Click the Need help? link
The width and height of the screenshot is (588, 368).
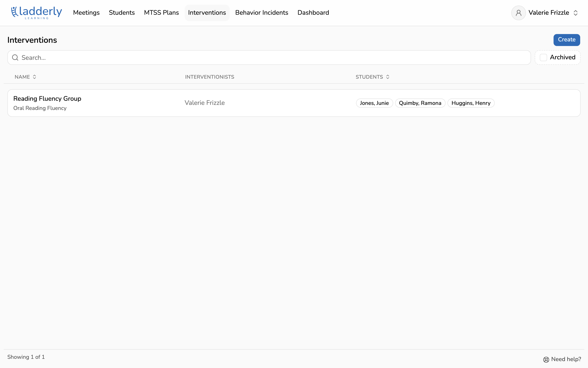(562, 359)
